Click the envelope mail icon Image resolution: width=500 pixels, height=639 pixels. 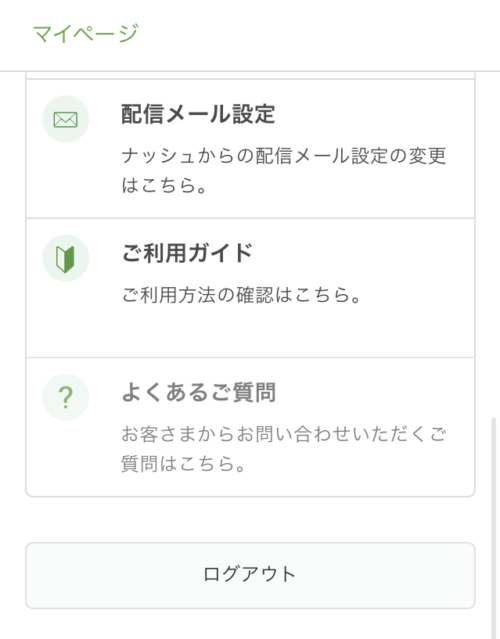(x=66, y=119)
